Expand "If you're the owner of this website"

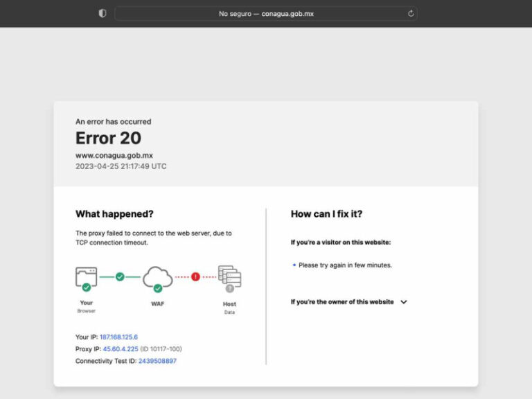pyautogui.click(x=342, y=302)
